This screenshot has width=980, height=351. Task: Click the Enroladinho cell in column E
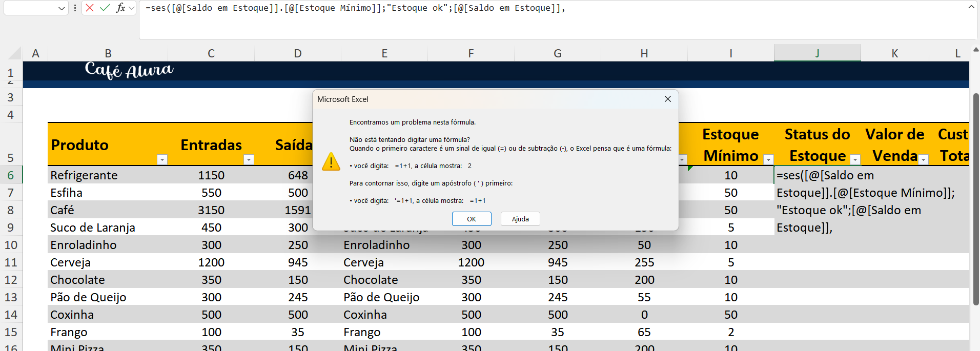pyautogui.click(x=384, y=245)
